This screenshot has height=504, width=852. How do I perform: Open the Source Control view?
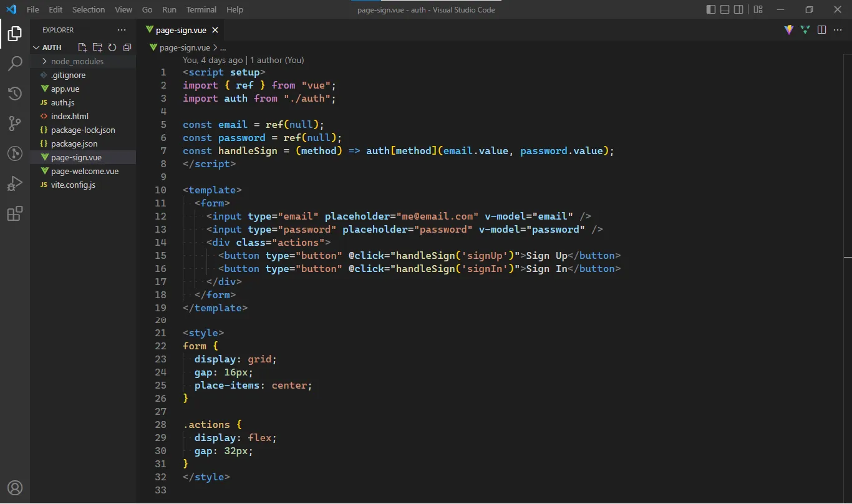tap(15, 124)
